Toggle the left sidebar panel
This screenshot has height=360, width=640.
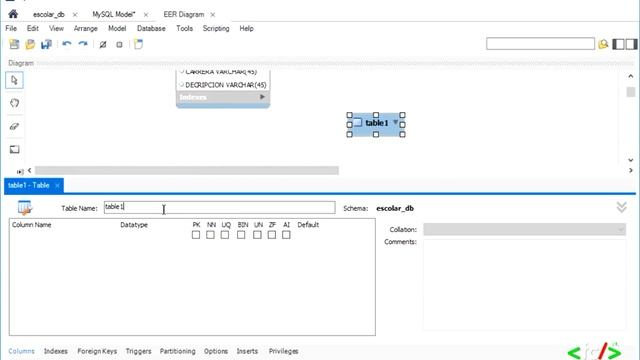pos(618,44)
